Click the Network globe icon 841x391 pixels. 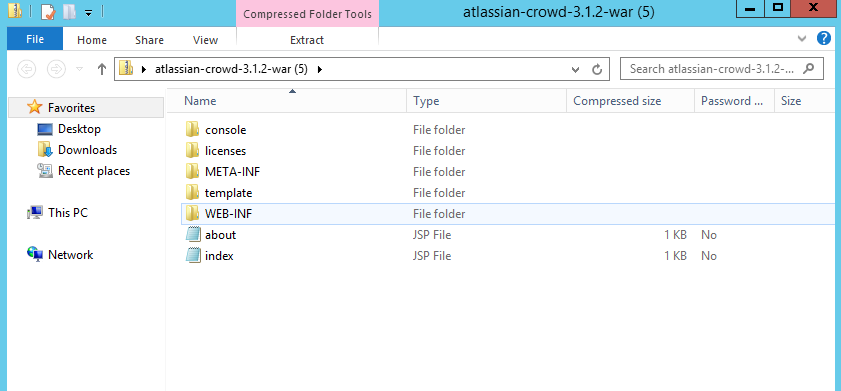(x=35, y=255)
